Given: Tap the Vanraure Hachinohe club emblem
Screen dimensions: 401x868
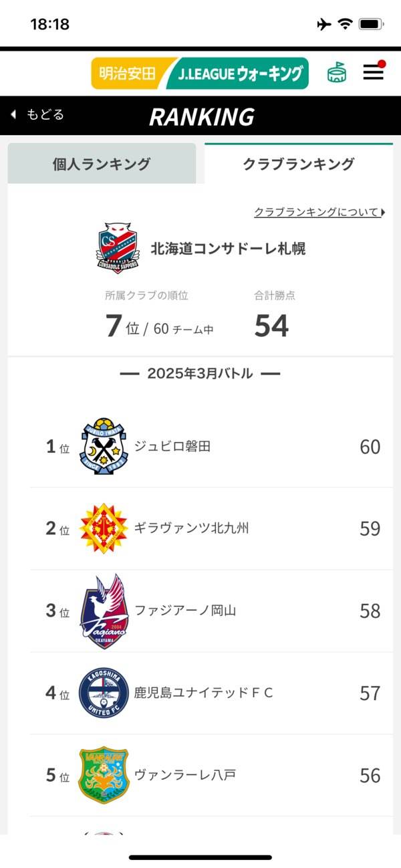Looking at the screenshot, I should 103,775.
